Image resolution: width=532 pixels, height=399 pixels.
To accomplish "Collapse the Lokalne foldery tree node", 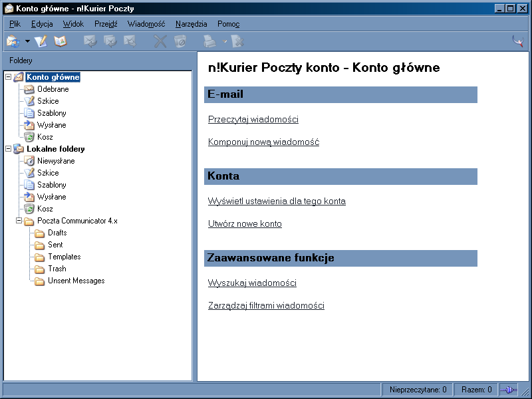I will point(9,148).
